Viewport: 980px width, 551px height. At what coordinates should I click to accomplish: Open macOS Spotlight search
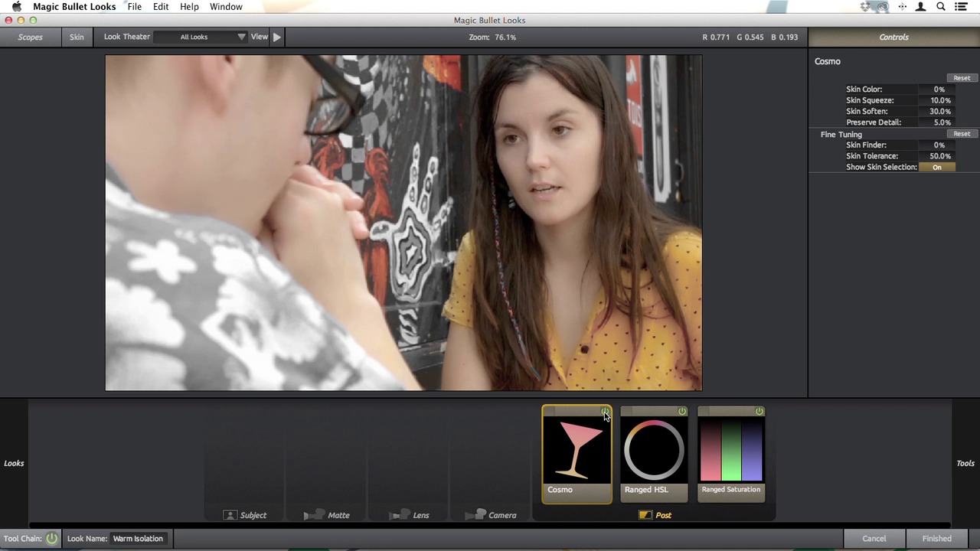(x=941, y=7)
